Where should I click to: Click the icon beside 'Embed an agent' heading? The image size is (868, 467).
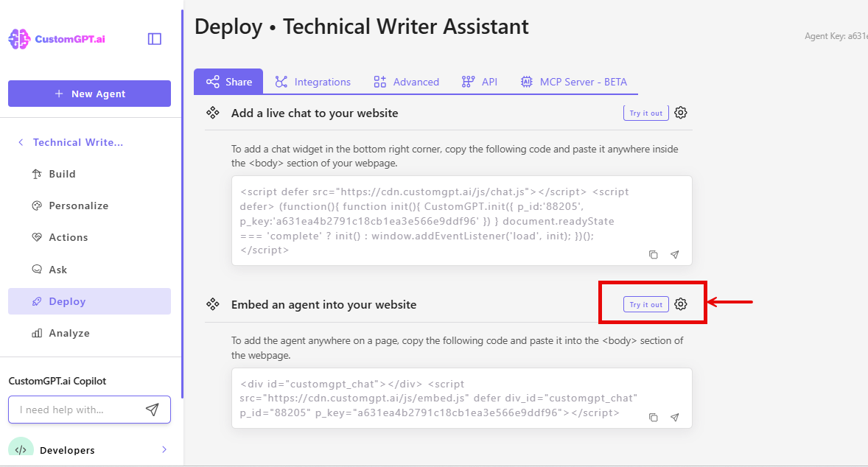click(x=212, y=304)
